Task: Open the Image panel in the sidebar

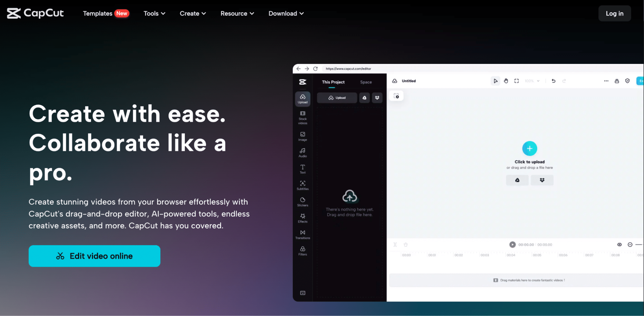Action: (x=303, y=136)
